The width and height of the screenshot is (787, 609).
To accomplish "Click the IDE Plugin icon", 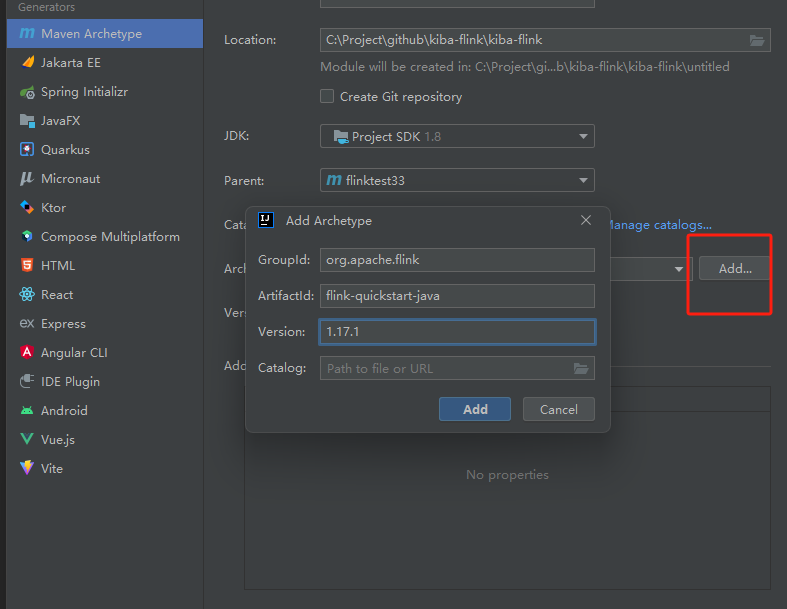I will click(x=27, y=382).
